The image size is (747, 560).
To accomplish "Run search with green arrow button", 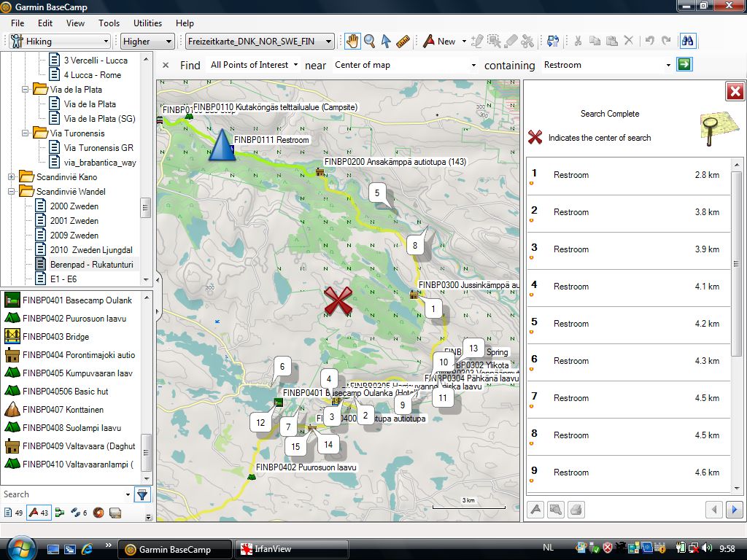I will pyautogui.click(x=684, y=65).
